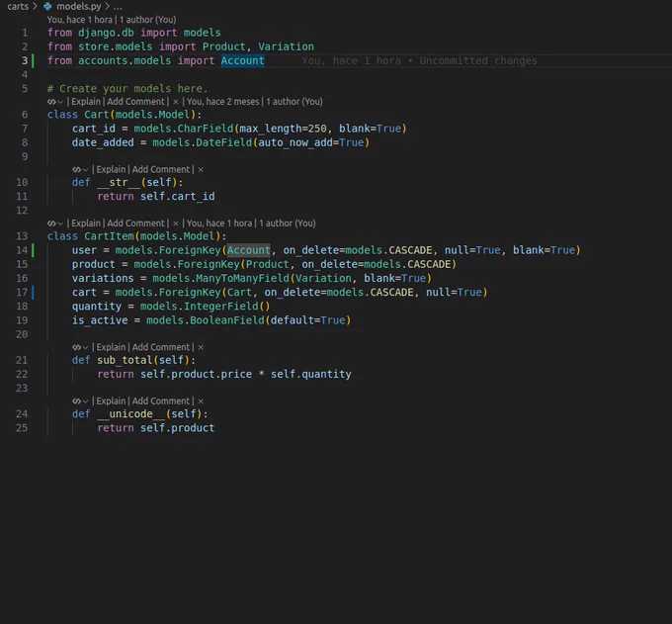
Task: Open code lens icon above class CartItem
Action: 51,223
